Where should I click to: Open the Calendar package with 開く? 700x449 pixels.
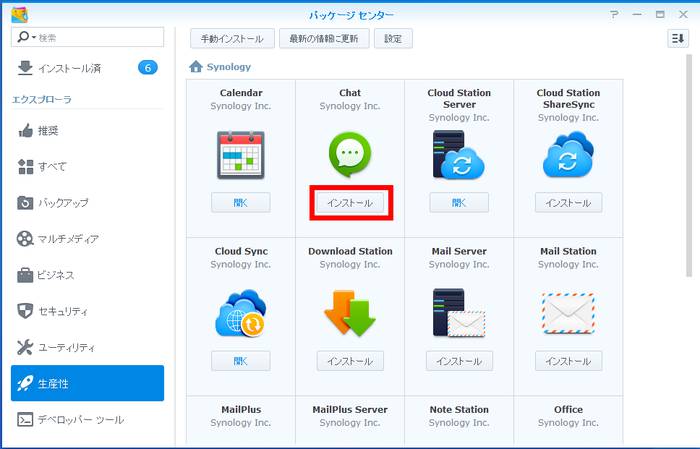coord(241,203)
